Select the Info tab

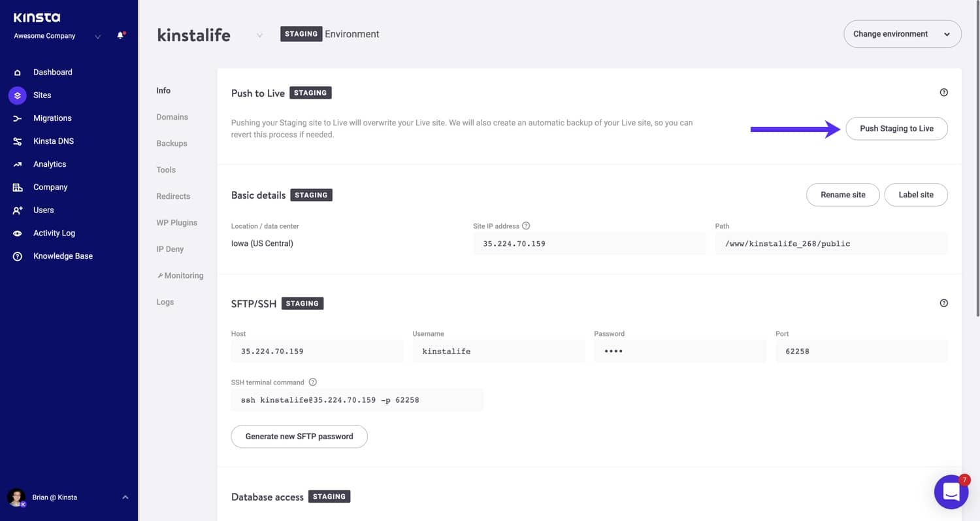pyautogui.click(x=163, y=91)
